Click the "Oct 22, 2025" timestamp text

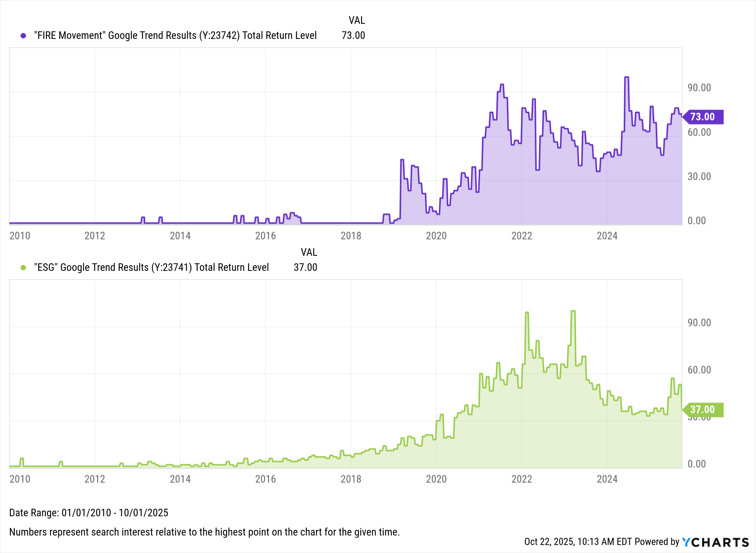point(549,542)
